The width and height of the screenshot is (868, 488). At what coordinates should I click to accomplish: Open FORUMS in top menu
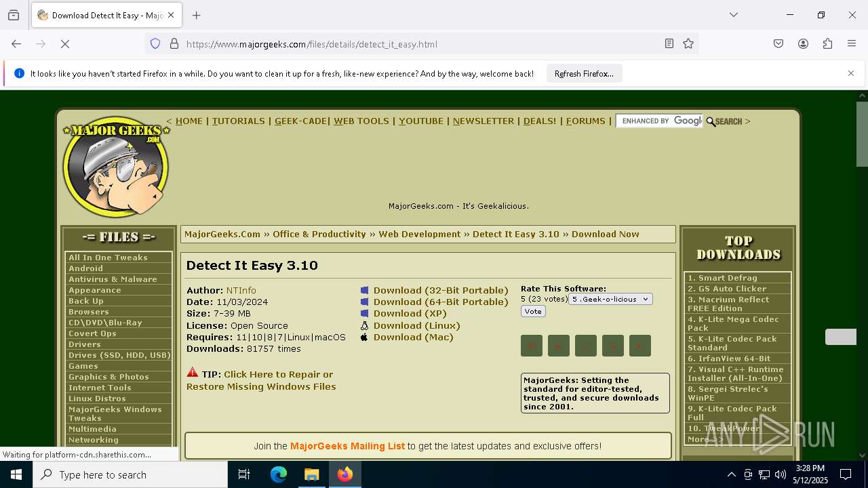[586, 121]
